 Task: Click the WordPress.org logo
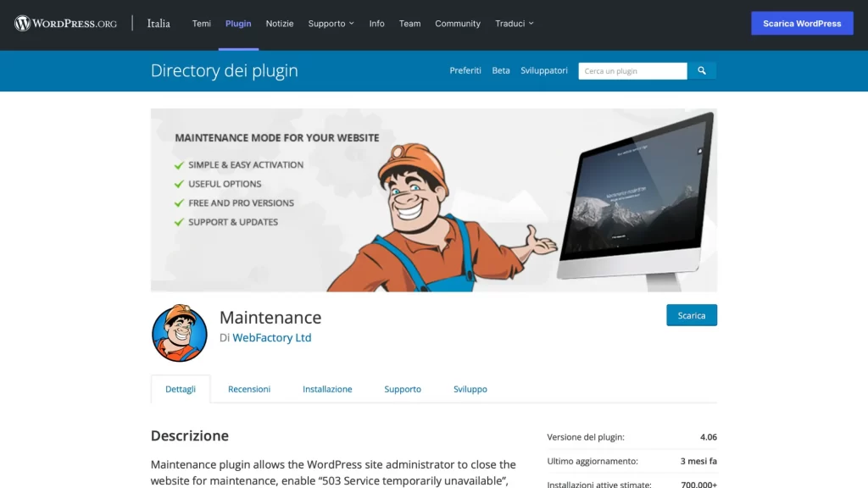(x=66, y=23)
